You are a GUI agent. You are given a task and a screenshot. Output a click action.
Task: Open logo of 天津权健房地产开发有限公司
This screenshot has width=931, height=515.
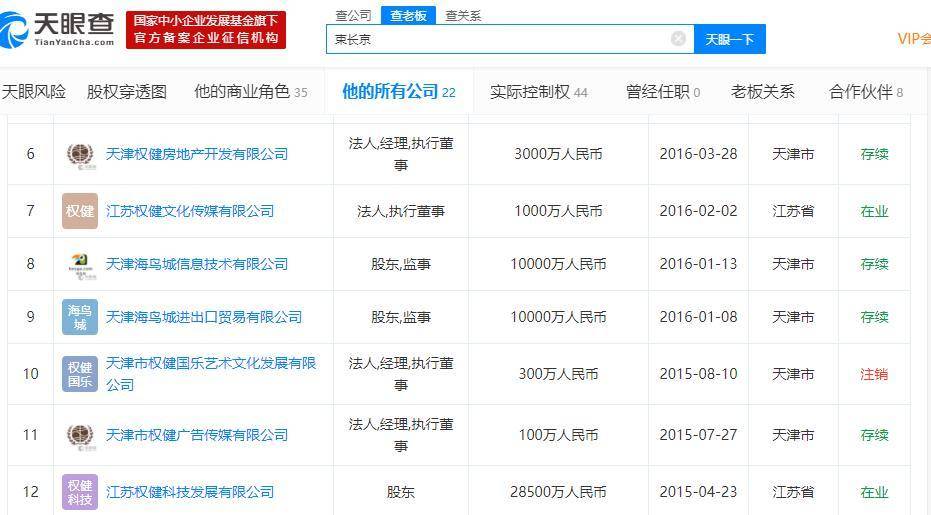tap(80, 154)
